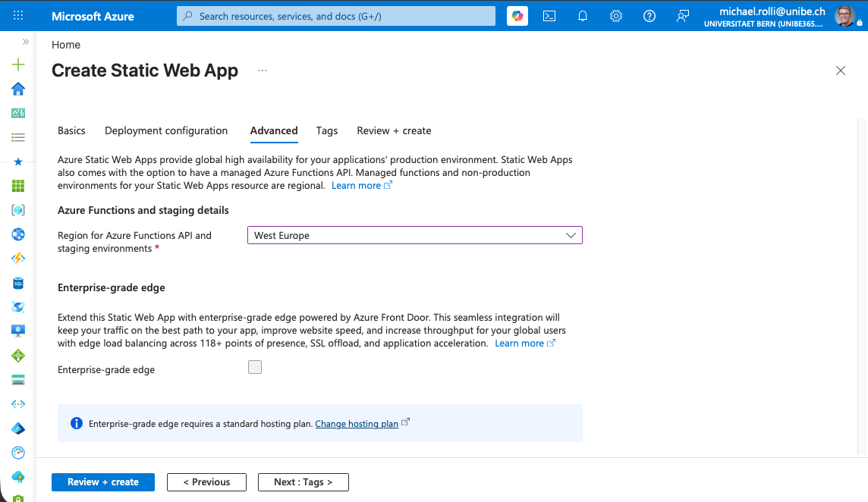Click the blue info icon in the banner
868x502 pixels.
77,423
